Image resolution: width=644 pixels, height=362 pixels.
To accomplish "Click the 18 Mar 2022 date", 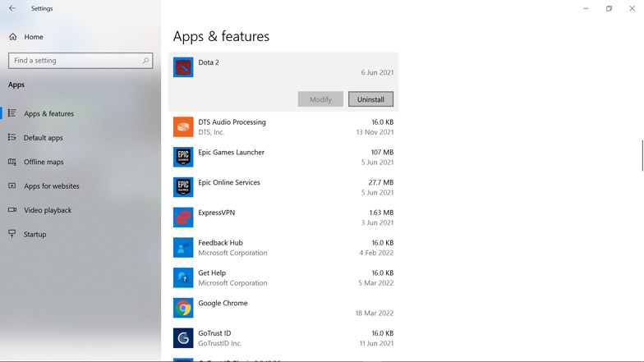I will [x=375, y=314].
